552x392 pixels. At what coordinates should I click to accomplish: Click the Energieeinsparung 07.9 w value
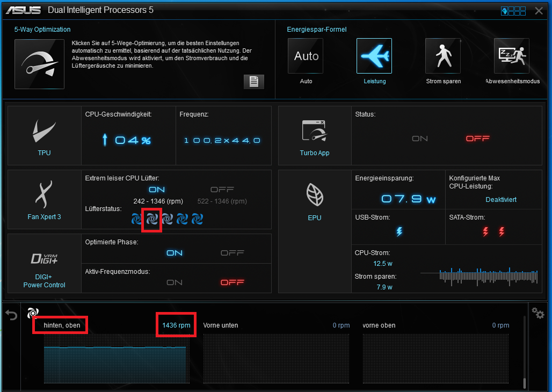(409, 199)
